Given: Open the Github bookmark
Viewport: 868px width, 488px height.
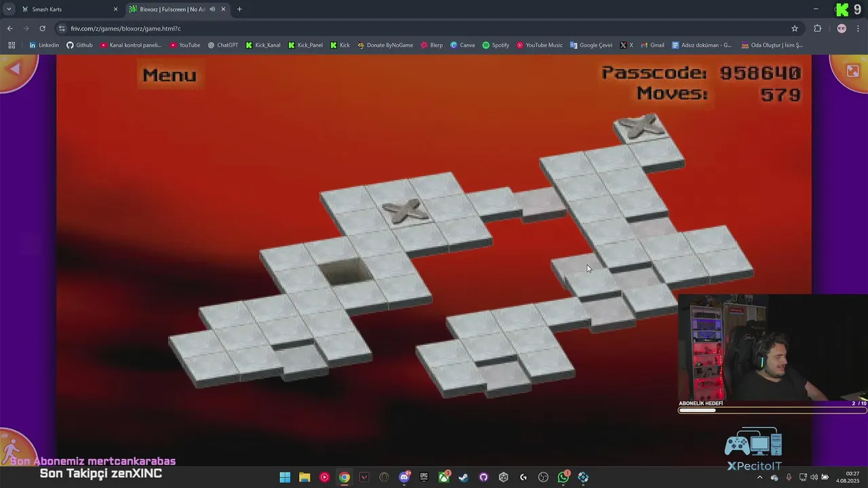Looking at the screenshot, I should (79, 45).
